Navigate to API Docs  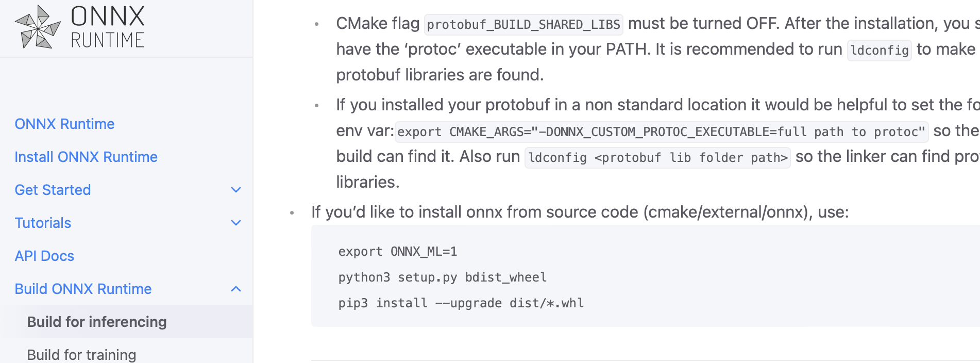point(44,256)
